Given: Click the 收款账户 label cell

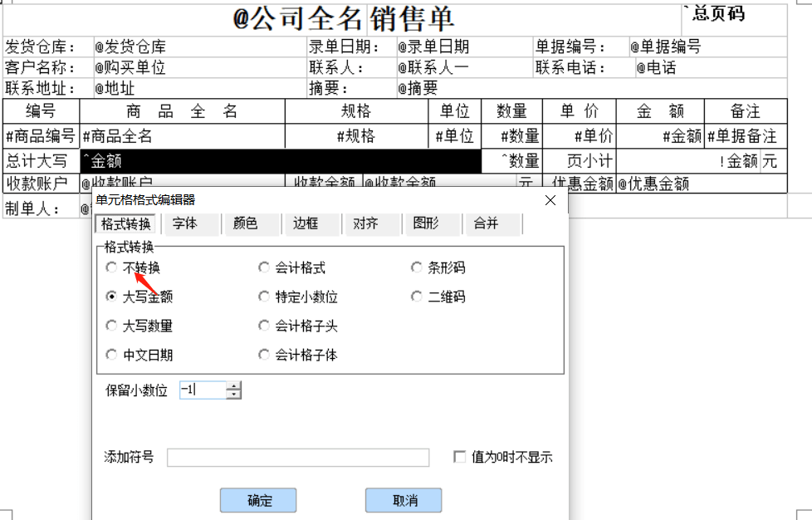Looking at the screenshot, I should tap(41, 184).
